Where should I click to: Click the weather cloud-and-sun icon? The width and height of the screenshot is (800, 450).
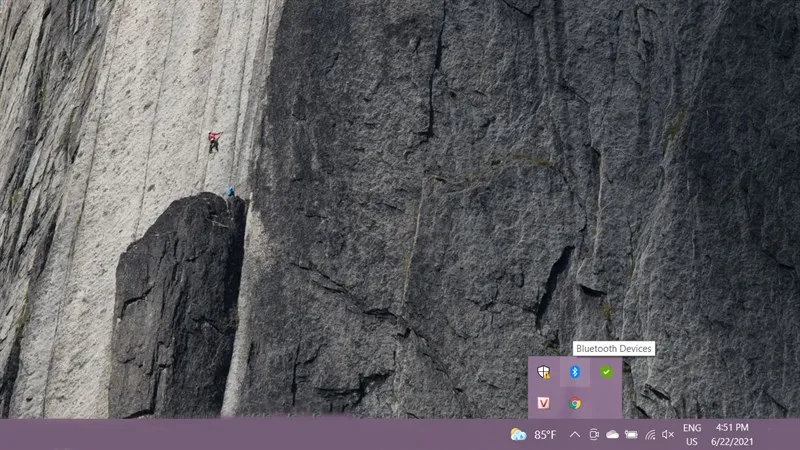518,435
